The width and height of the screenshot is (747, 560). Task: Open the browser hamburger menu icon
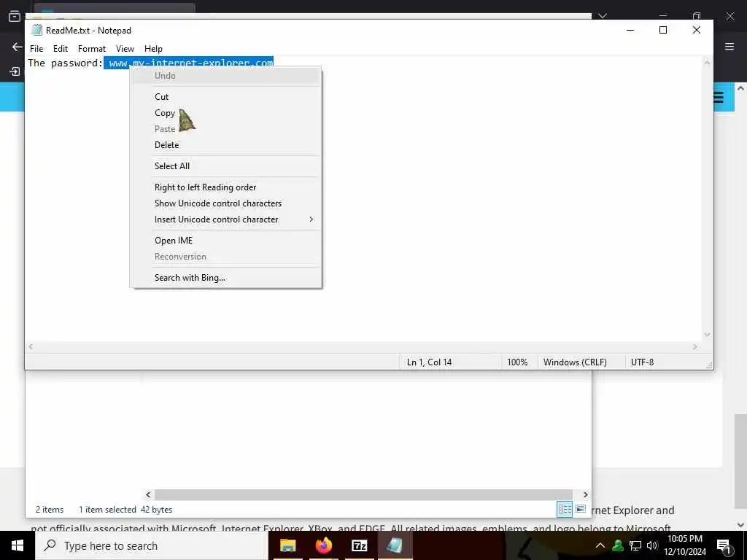click(729, 46)
